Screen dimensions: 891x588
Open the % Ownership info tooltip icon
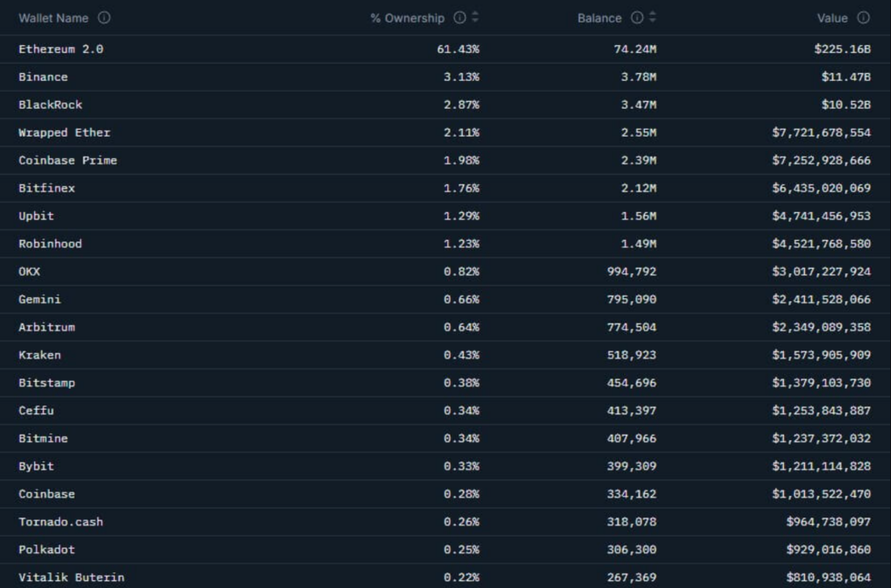tap(459, 17)
